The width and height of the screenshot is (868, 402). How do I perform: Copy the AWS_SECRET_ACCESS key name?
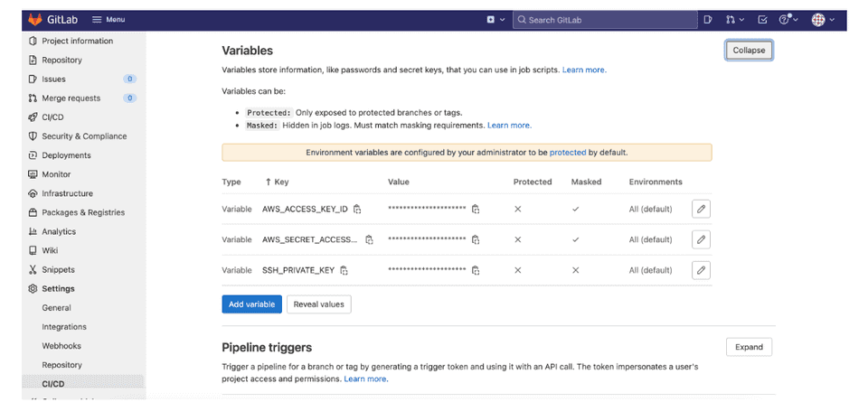tap(369, 240)
